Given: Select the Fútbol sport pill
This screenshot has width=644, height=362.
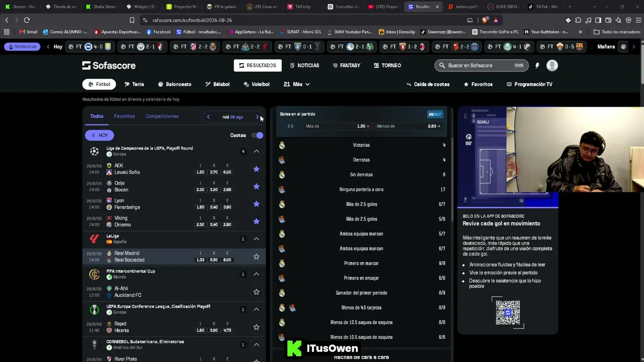Looking at the screenshot, I should click(99, 84).
